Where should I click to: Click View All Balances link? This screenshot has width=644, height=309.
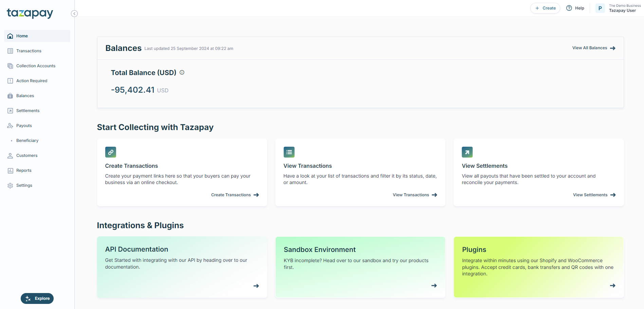tap(594, 48)
